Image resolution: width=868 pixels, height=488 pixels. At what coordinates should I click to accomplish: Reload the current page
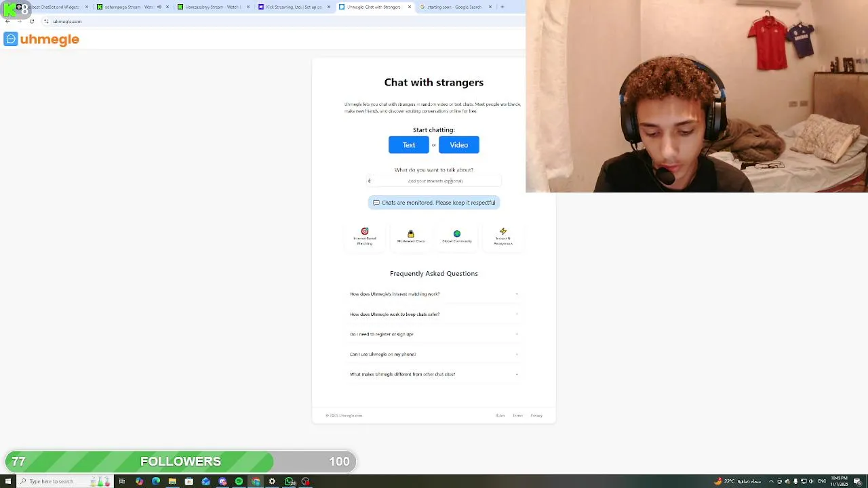pyautogui.click(x=32, y=21)
